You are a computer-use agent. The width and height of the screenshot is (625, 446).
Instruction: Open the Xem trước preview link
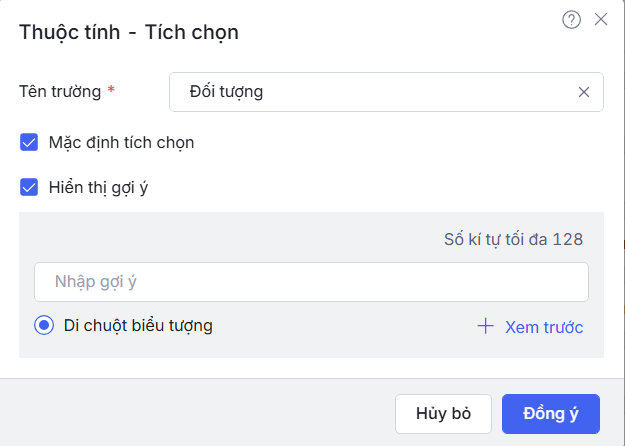(x=543, y=327)
